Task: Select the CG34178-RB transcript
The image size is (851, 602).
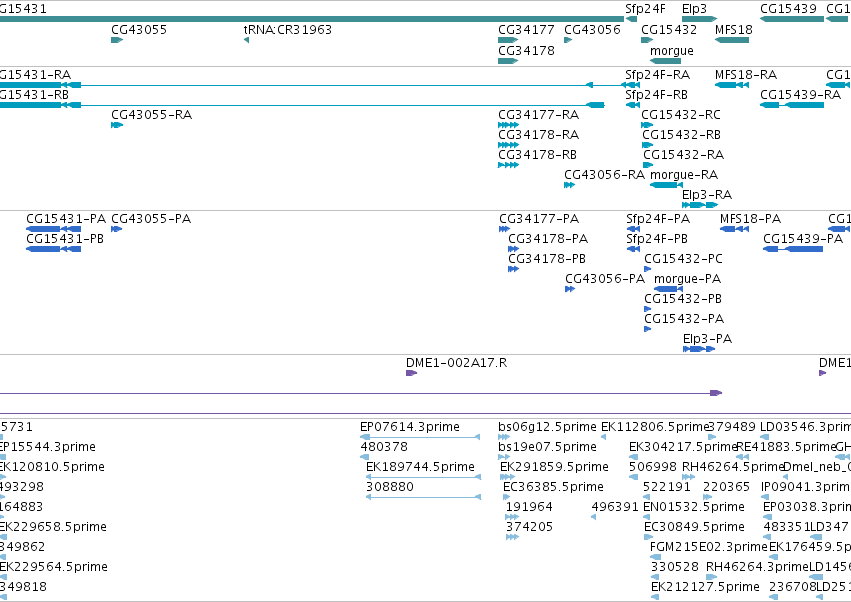Action: pos(509,165)
